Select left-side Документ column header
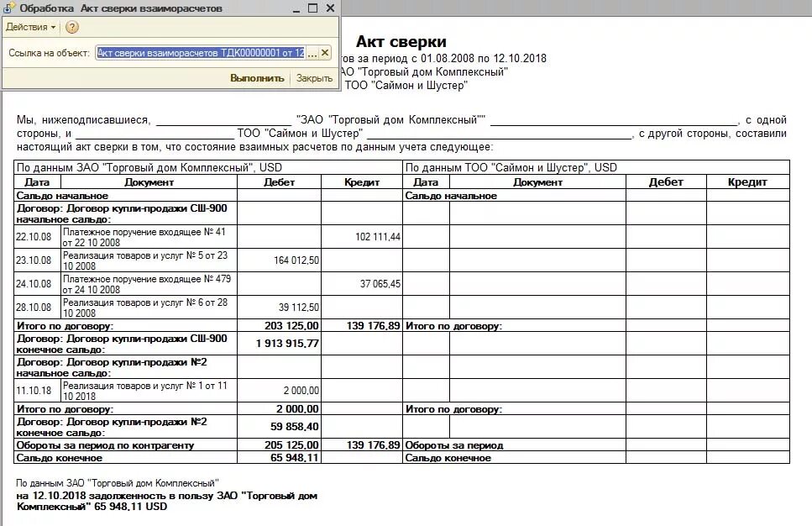 (x=149, y=182)
